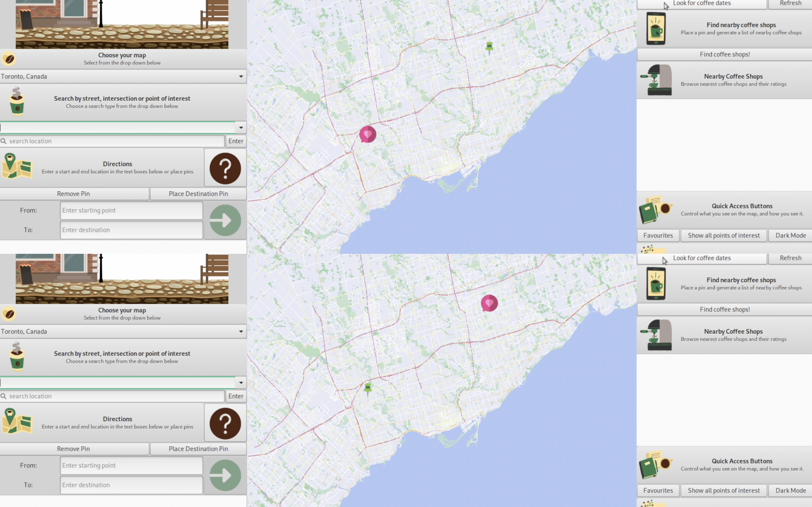Toggle Show all points of interest, upper window
This screenshot has width=812, height=507.
[x=723, y=236]
